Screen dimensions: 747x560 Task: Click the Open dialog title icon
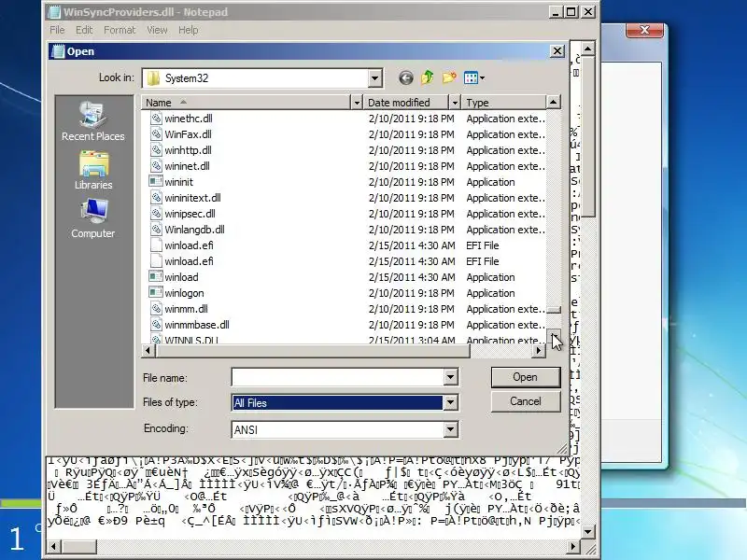coord(58,51)
